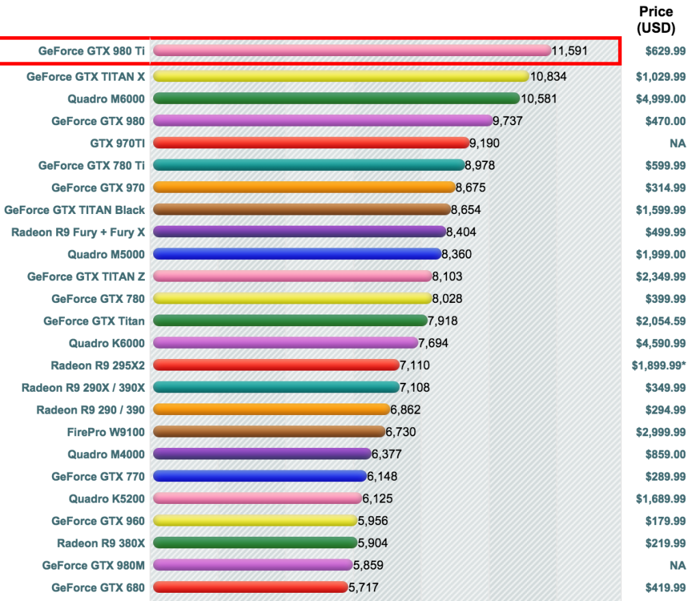Open the GeForce GTX 980 Ti link

[92, 51]
